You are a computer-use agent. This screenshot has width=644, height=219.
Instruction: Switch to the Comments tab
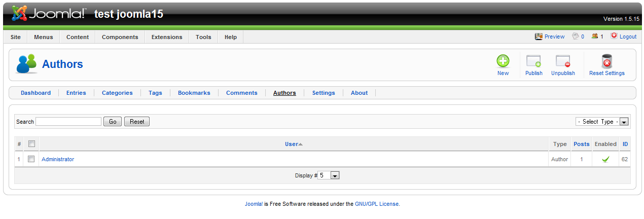pyautogui.click(x=242, y=93)
